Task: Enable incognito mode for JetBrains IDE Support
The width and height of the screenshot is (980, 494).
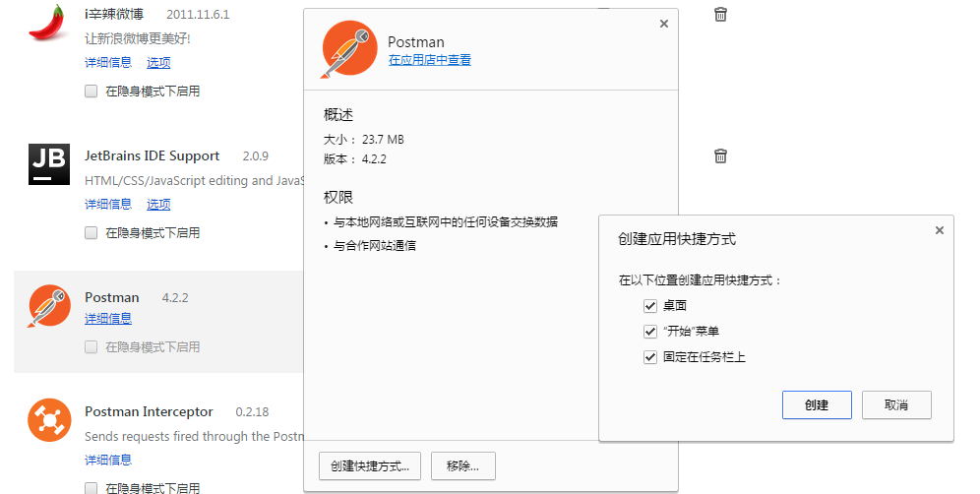Action: pyautogui.click(x=91, y=233)
